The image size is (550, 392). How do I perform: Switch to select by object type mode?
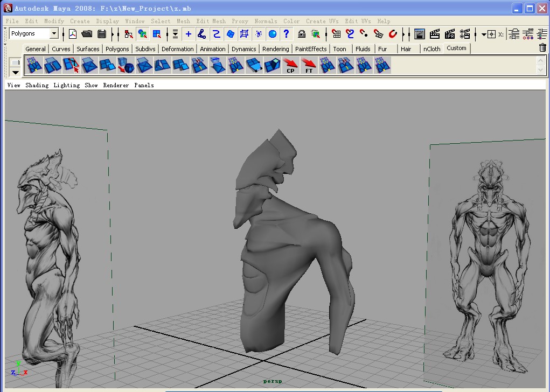[142, 34]
